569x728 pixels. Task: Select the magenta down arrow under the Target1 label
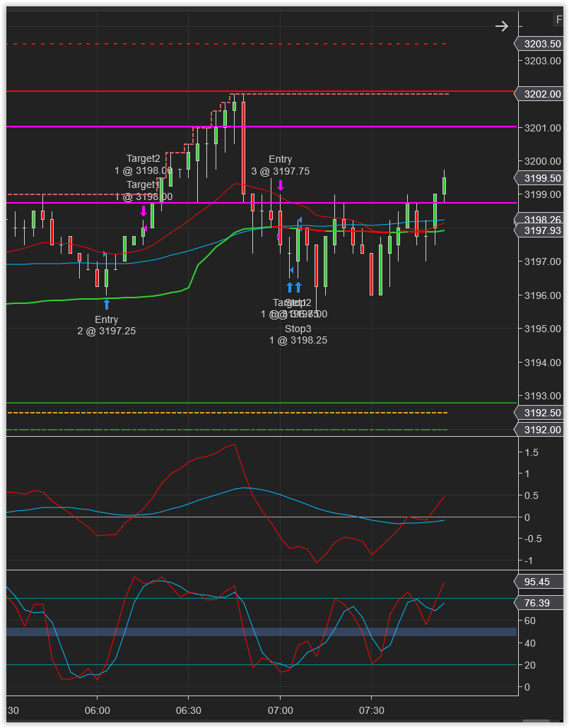coord(143,211)
